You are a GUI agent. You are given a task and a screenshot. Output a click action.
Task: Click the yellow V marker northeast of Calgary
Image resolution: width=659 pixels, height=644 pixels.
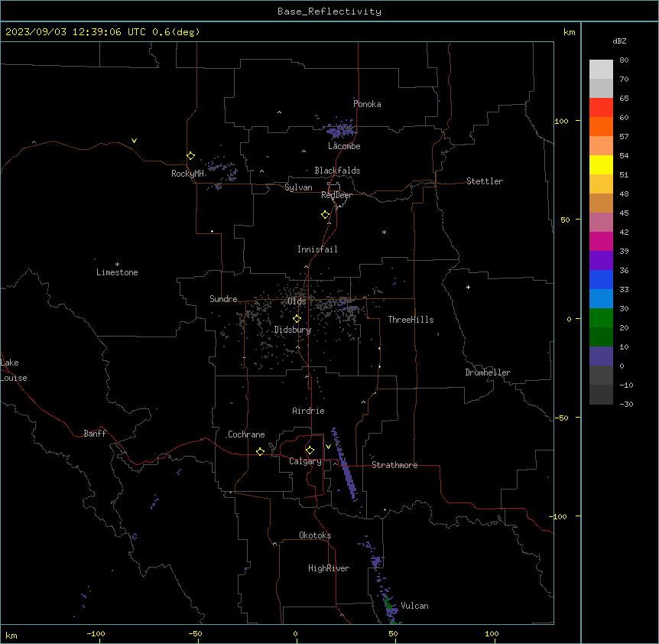coord(328,447)
